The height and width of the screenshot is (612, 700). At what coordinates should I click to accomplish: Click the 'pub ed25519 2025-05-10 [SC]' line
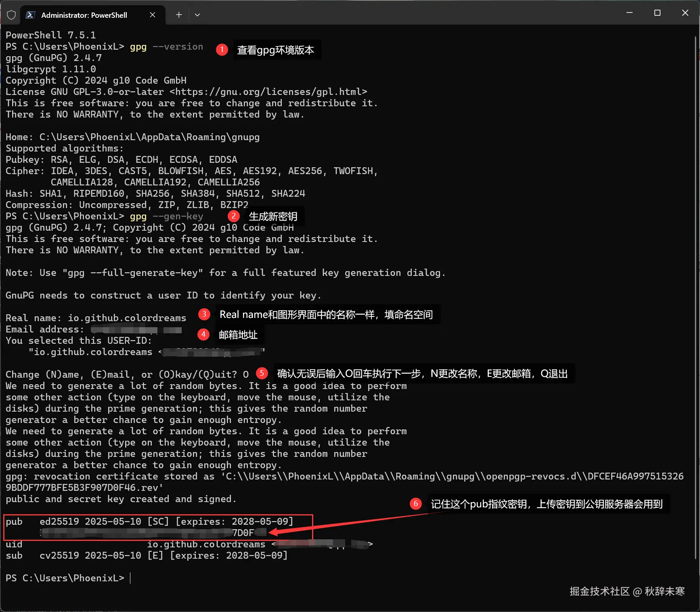click(x=150, y=522)
